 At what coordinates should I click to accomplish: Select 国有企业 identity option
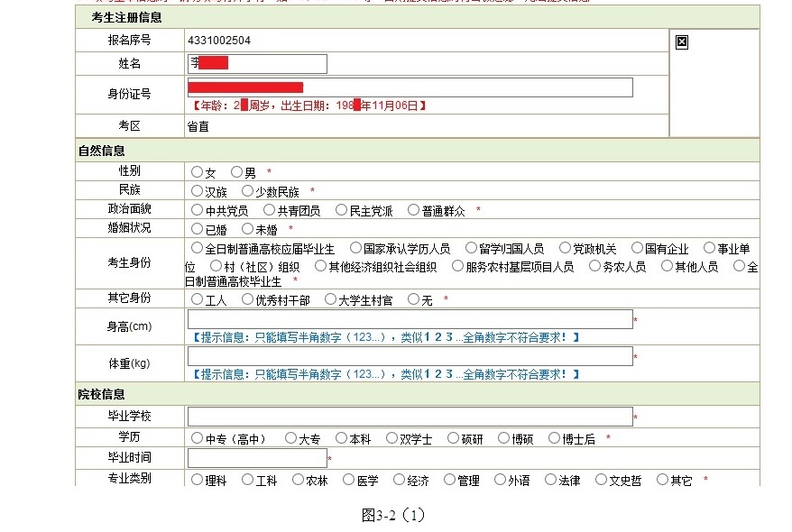(637, 248)
